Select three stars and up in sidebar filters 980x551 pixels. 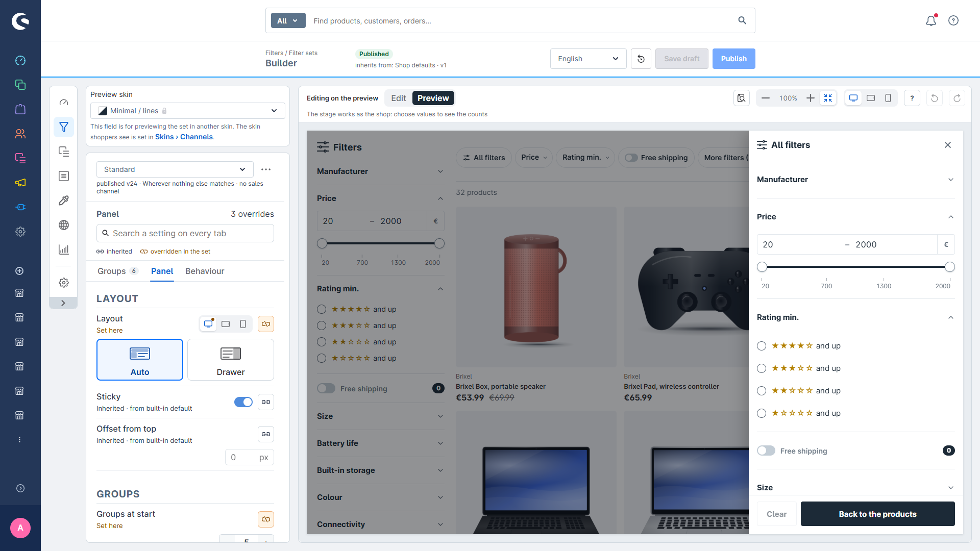(x=322, y=325)
